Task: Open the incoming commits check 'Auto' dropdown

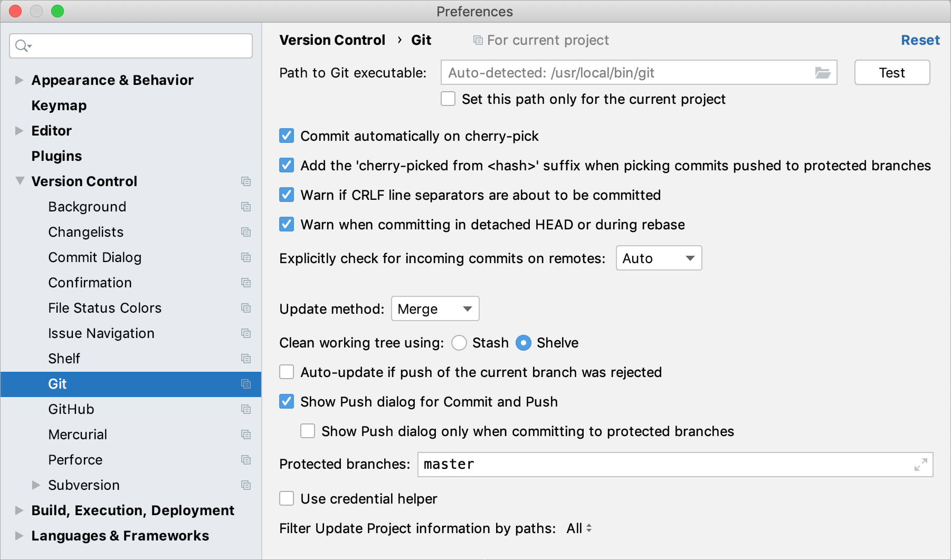Action: click(x=659, y=258)
